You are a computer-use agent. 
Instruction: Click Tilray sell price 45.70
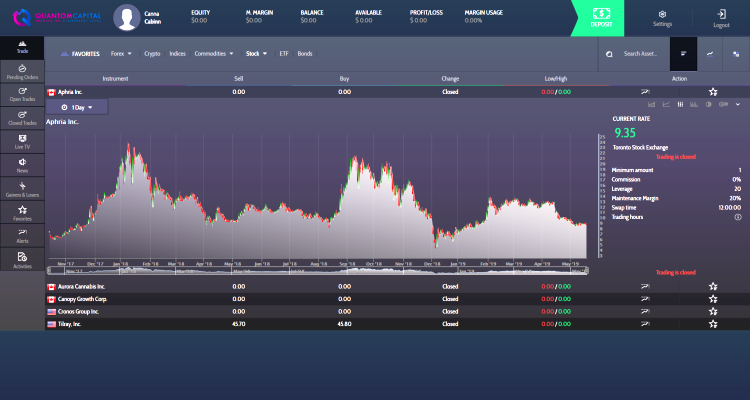(x=239, y=324)
